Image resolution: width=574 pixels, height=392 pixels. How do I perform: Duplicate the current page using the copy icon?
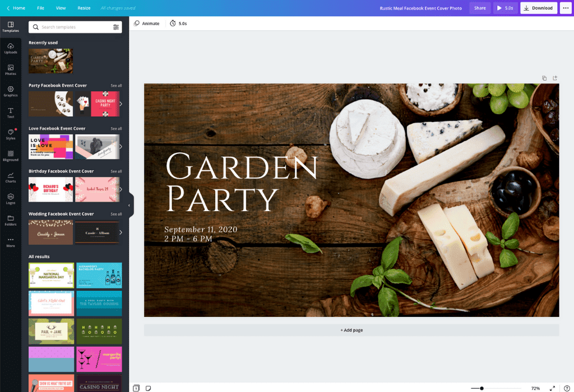tap(544, 78)
